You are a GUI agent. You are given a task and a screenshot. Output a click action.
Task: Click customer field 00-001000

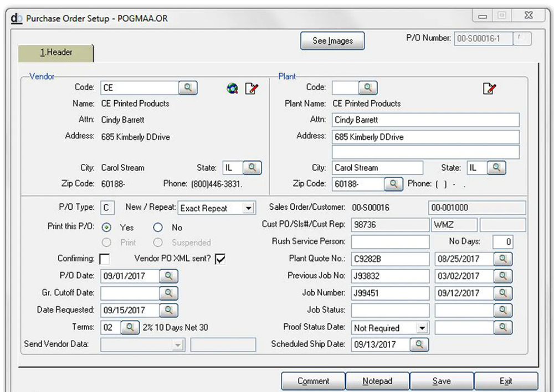point(477,208)
